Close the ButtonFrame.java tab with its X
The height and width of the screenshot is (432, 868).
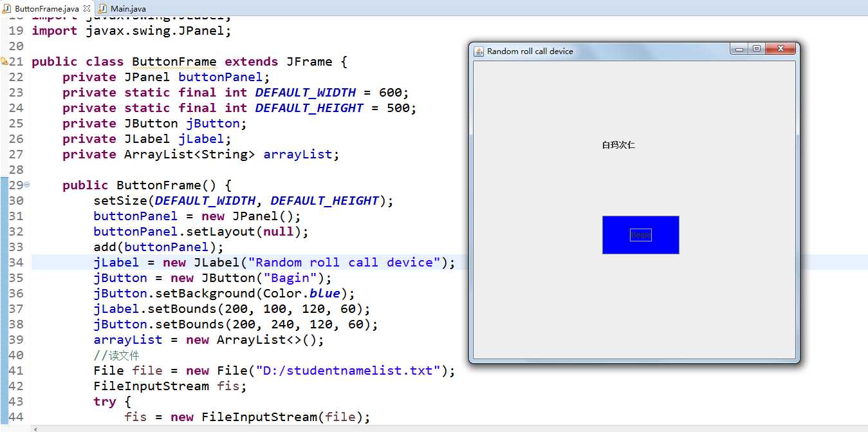point(87,8)
